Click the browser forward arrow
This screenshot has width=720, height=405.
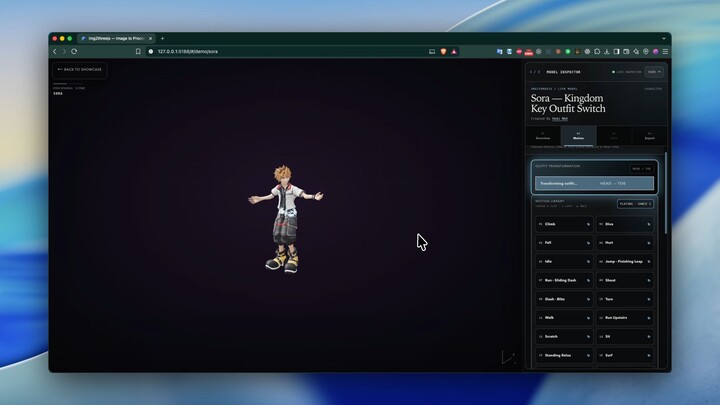click(64, 51)
